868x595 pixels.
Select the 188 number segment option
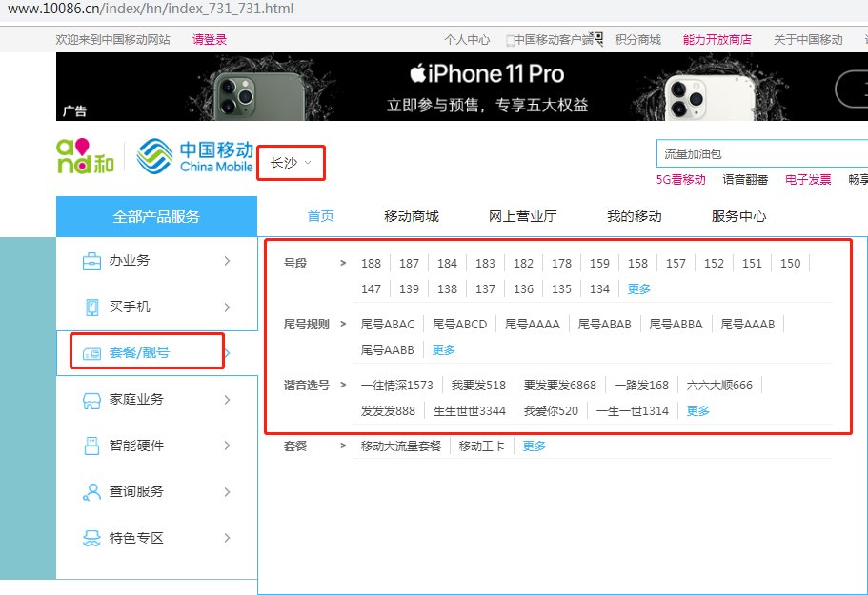pyautogui.click(x=371, y=263)
